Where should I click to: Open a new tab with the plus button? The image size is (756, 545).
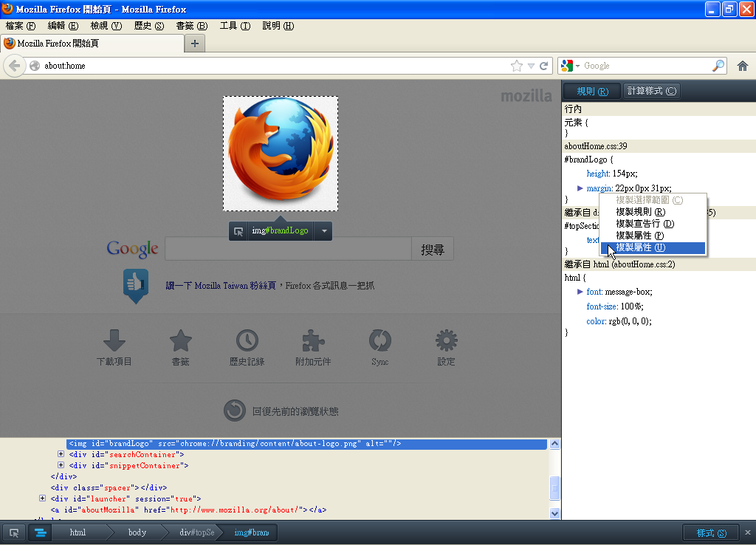[x=195, y=44]
